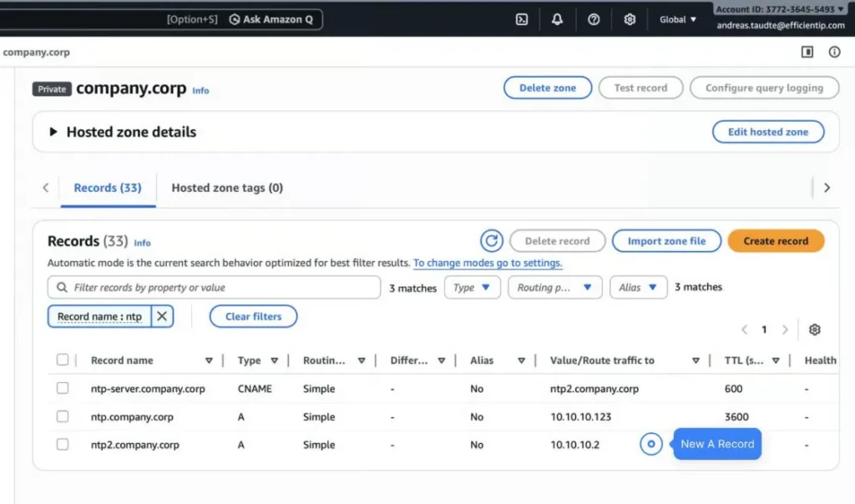Screen dimensions: 855x504
Task: Remove the 'Record name : ntp' filter
Action: (x=162, y=316)
